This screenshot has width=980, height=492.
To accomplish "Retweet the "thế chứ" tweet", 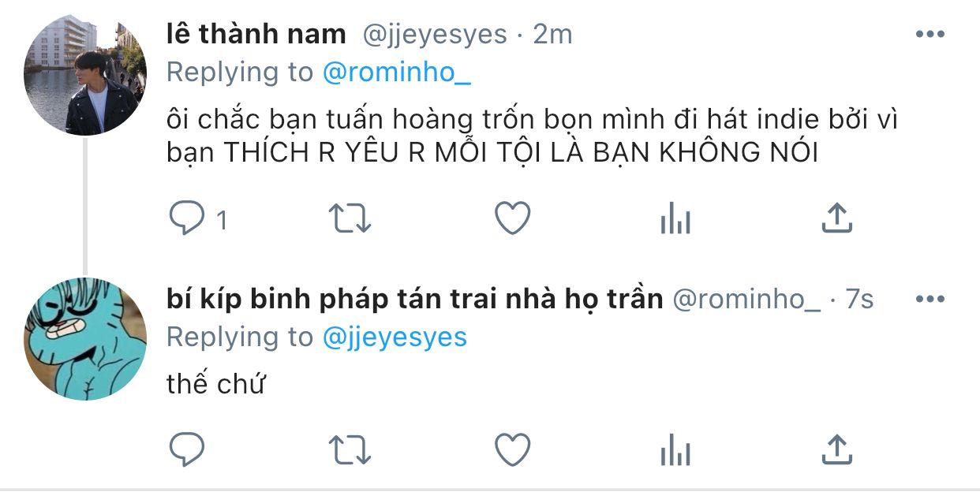I will coord(349,450).
